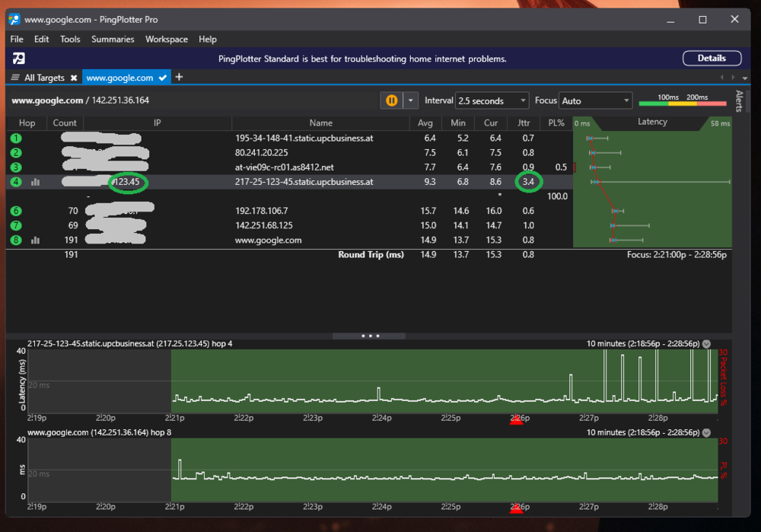Select the hop 3 green circle
Viewport: 761px width, 532px height.
pyautogui.click(x=16, y=167)
